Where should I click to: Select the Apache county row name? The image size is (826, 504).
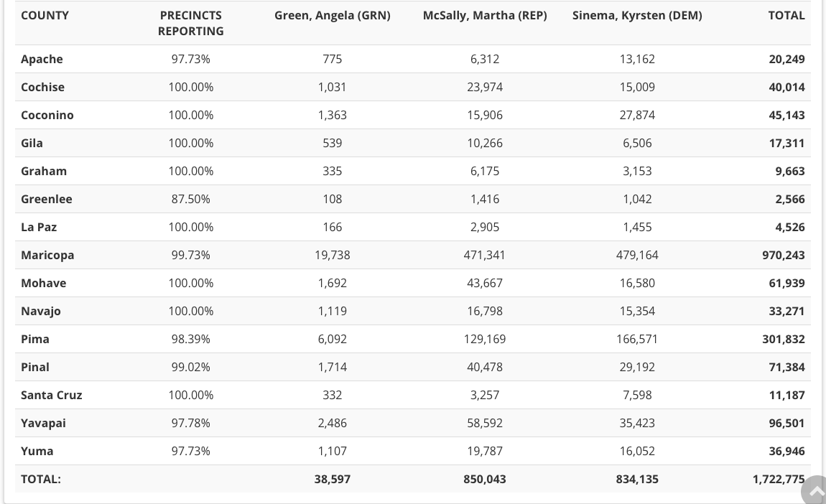coord(42,59)
